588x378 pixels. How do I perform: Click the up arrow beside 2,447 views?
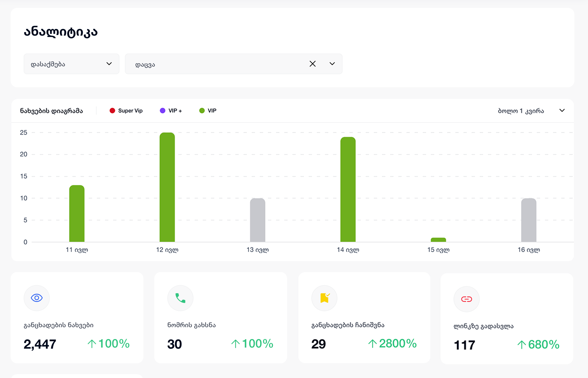92,344
